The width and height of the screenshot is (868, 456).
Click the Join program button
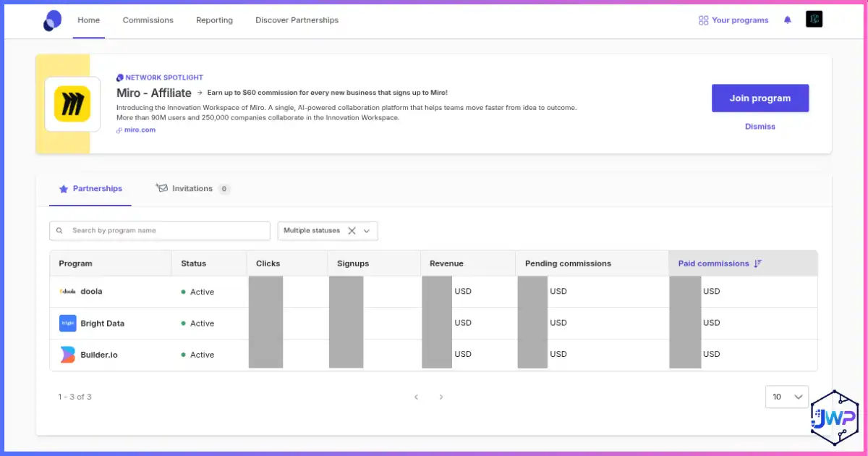(x=760, y=98)
